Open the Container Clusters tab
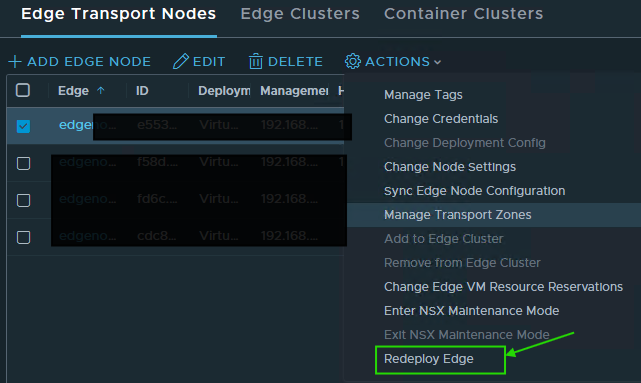Viewport: 641px width, 383px height. pyautogui.click(x=464, y=14)
